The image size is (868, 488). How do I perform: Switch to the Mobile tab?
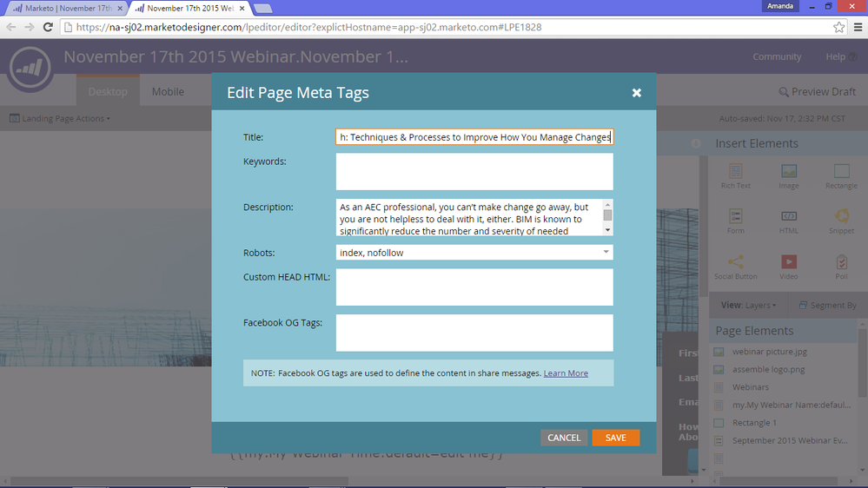168,92
